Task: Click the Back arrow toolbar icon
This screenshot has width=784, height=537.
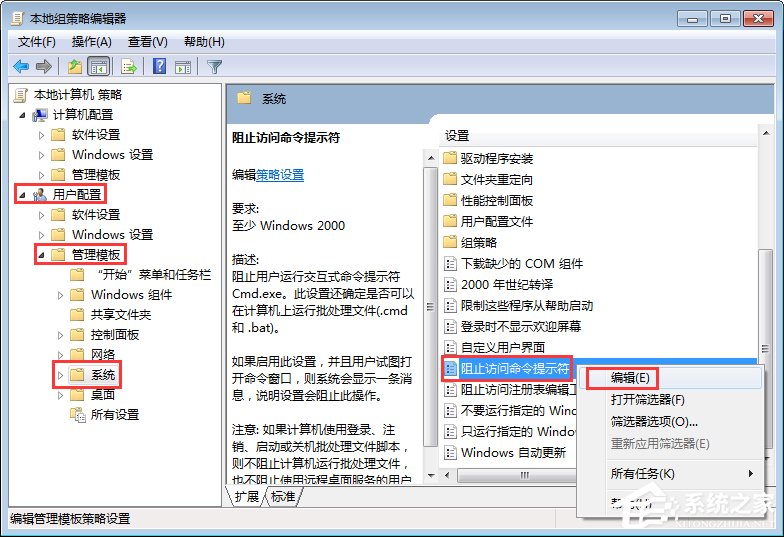Action: tap(20, 66)
